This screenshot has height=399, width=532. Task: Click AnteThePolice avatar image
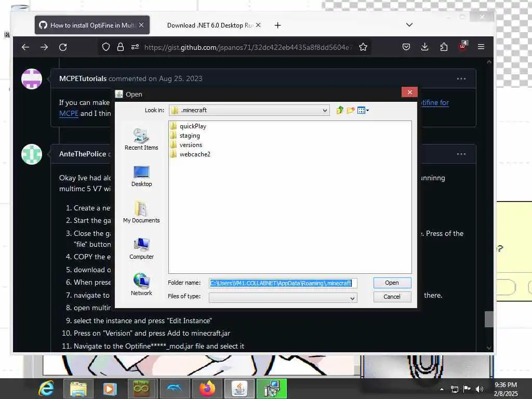pos(32,154)
